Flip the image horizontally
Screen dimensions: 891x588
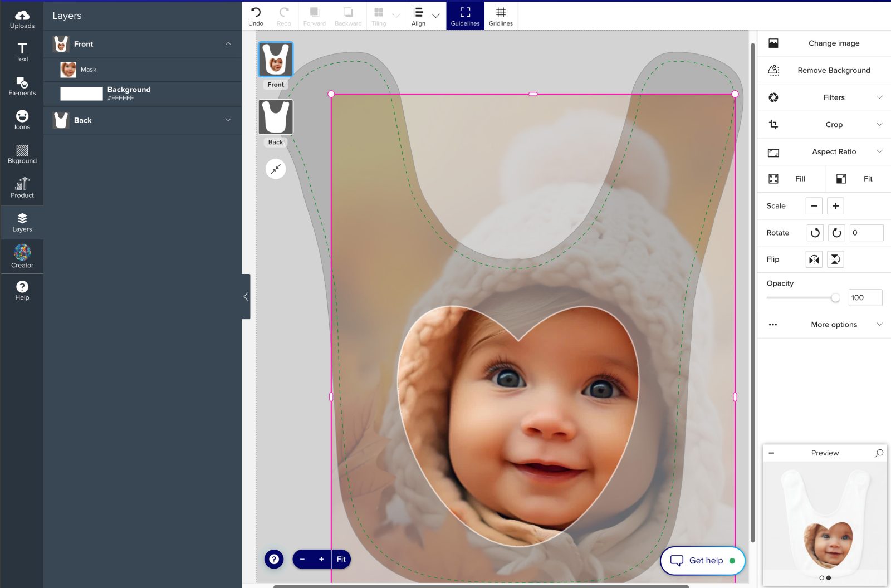click(x=814, y=259)
